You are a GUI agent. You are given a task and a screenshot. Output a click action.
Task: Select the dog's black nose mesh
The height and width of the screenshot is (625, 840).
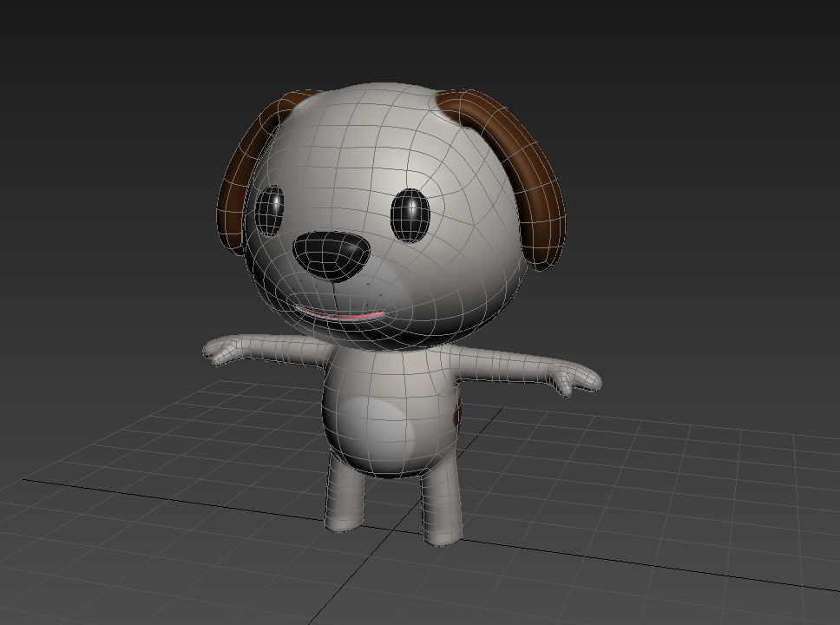331,257
